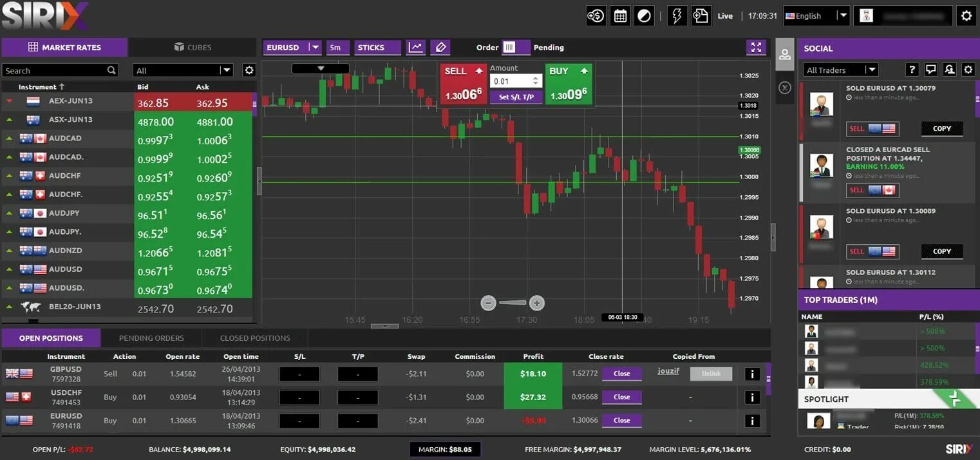Toggle Order/Pending switch
980x460 pixels.
516,47
